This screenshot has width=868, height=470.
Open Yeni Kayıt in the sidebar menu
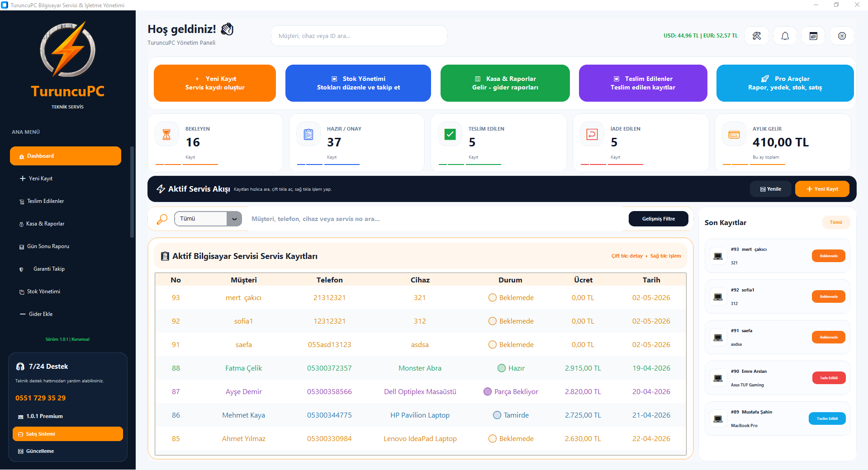[66, 179]
